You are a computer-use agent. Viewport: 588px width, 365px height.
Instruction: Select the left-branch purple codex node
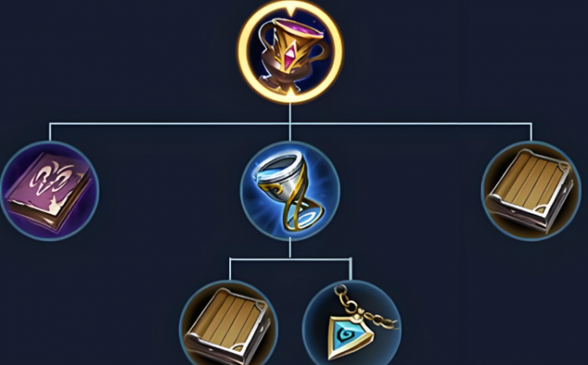pos(50,191)
